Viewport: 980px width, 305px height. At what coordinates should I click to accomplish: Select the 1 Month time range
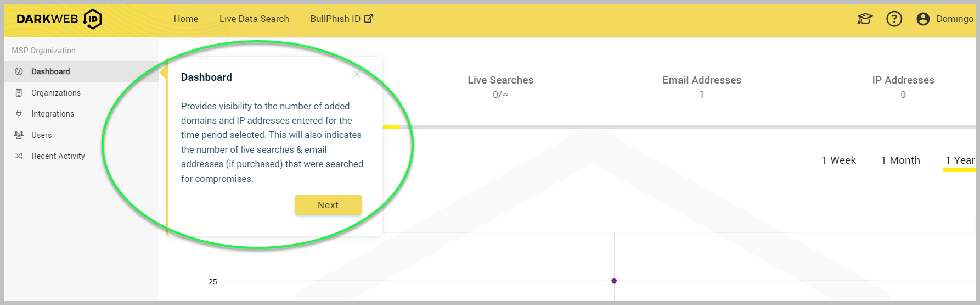(900, 160)
